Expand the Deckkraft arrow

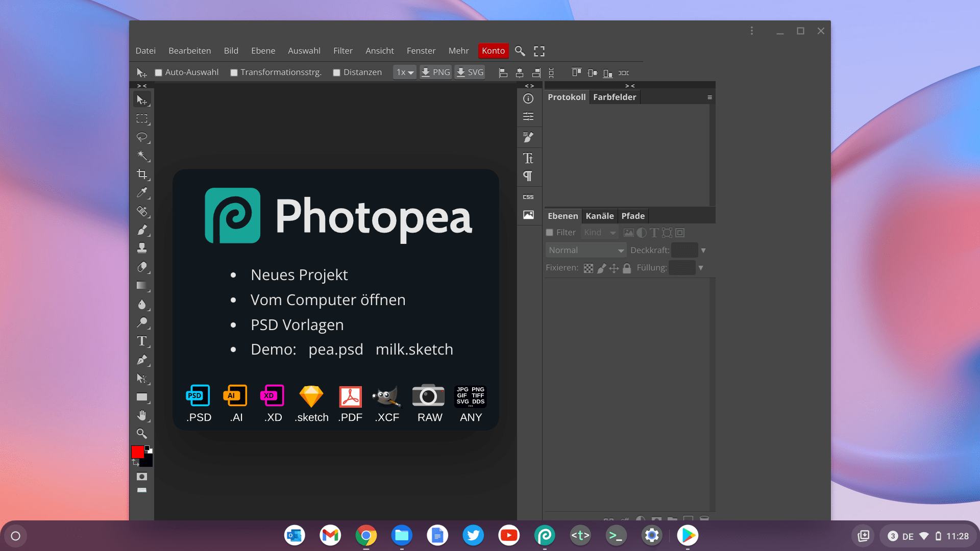pyautogui.click(x=703, y=251)
